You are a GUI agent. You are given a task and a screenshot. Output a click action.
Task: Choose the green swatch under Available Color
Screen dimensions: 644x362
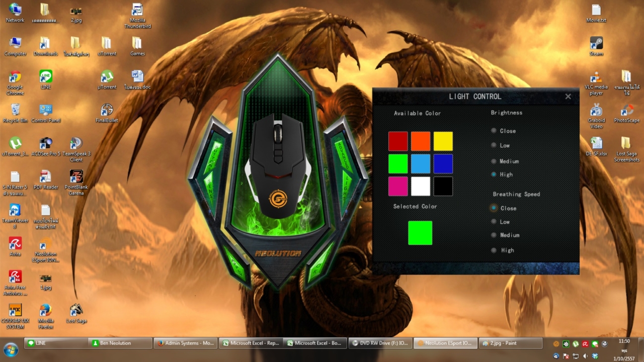point(398,164)
